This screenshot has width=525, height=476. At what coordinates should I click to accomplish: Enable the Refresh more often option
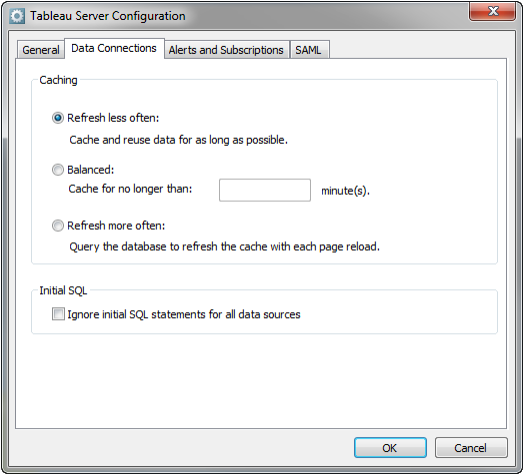click(x=58, y=226)
